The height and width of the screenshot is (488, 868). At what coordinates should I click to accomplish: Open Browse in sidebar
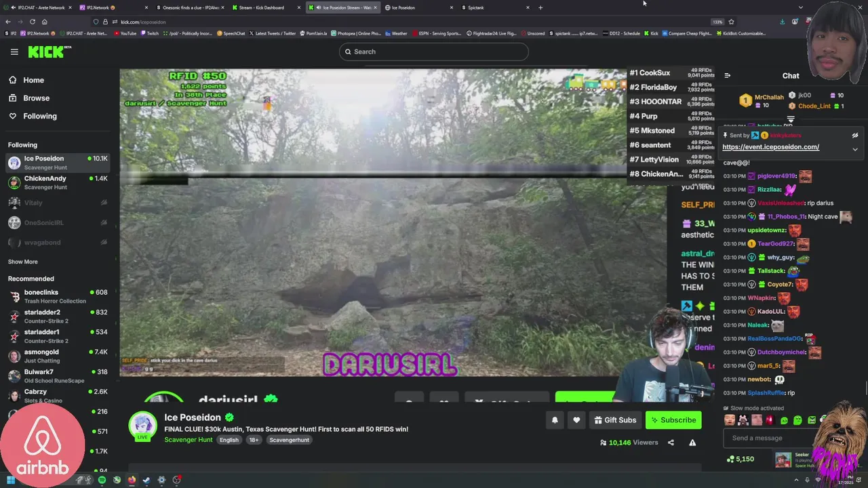coord(36,98)
